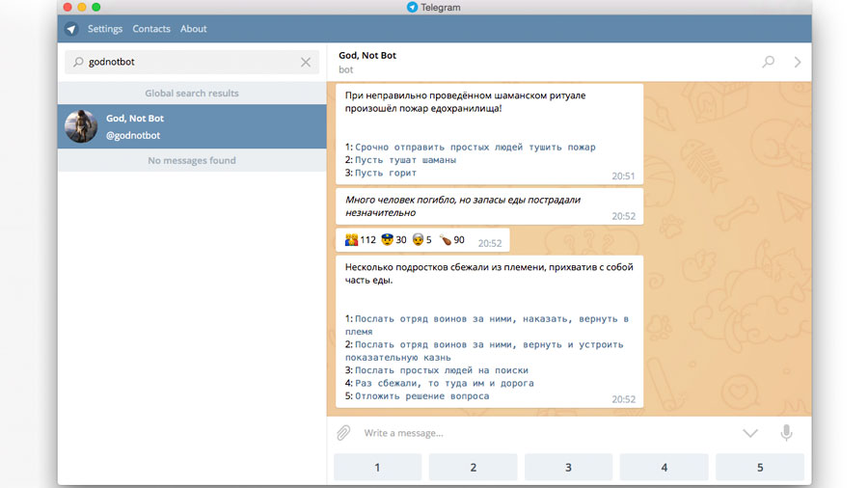868x488 pixels.
Task: Click the Telegram icon in the title bar
Action: (412, 7)
